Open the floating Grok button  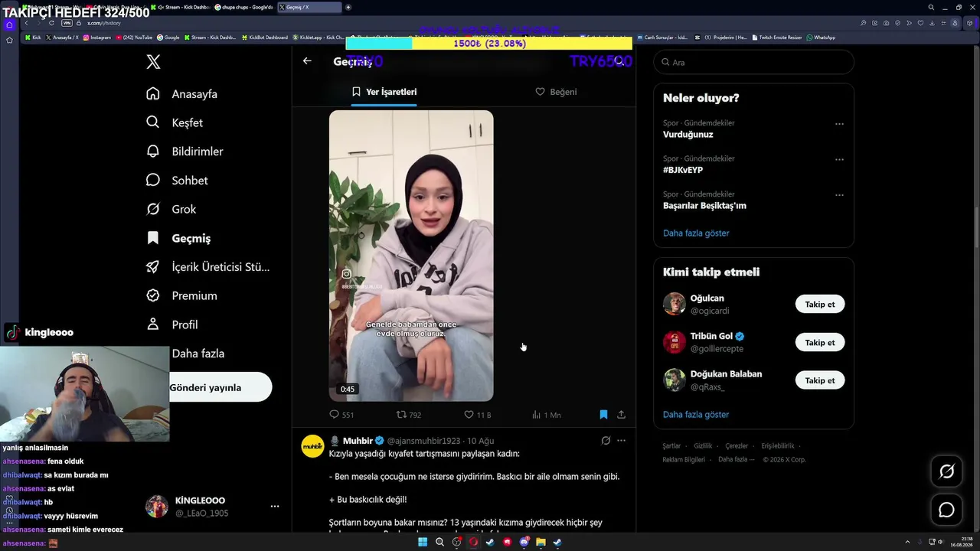pos(946,471)
